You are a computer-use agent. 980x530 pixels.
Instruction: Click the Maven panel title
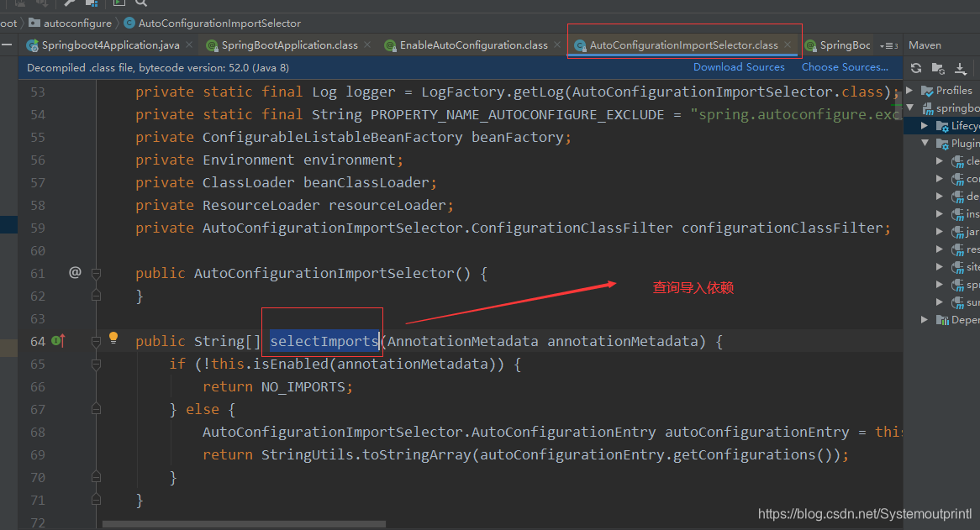[925, 45]
